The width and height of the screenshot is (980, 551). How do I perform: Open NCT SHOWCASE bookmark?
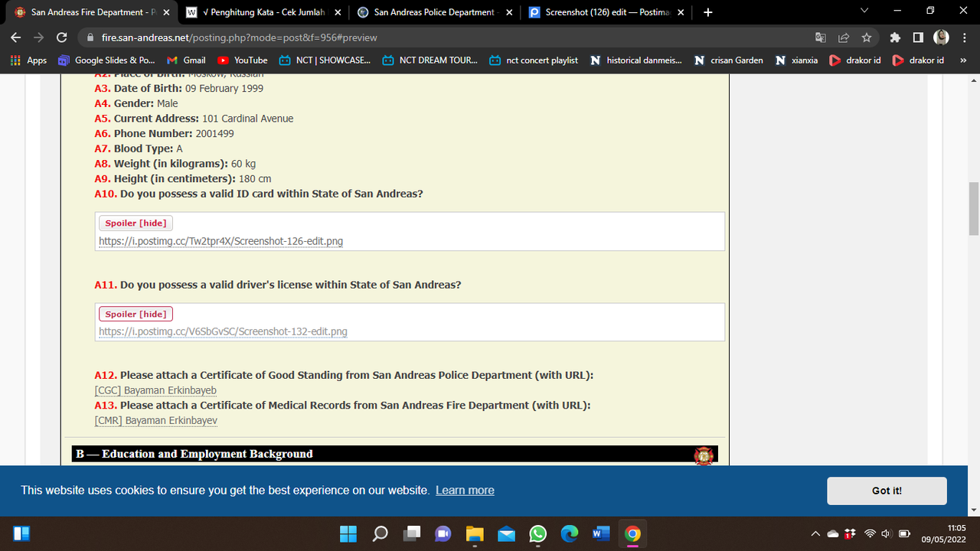click(x=325, y=60)
